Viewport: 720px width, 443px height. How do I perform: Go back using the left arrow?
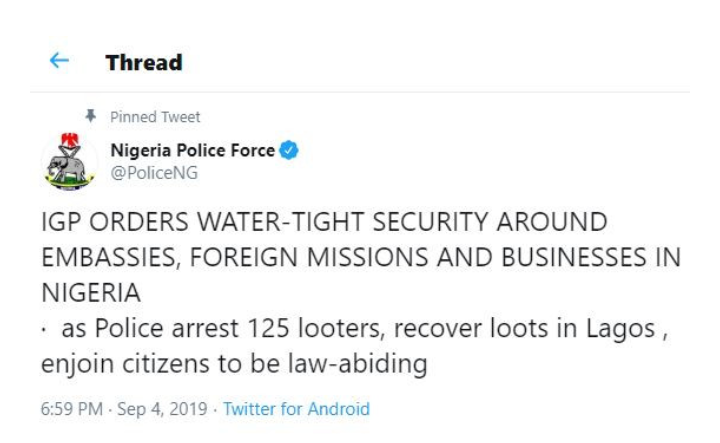click(59, 62)
